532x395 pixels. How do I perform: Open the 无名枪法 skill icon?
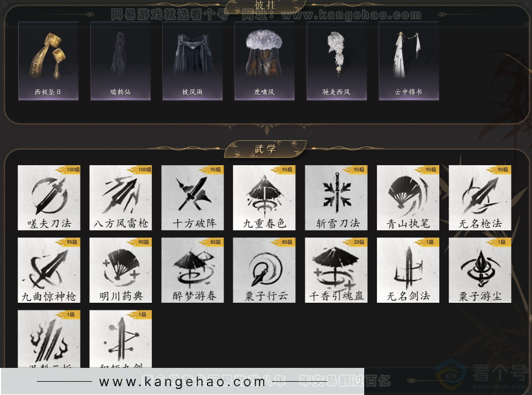coord(480,198)
